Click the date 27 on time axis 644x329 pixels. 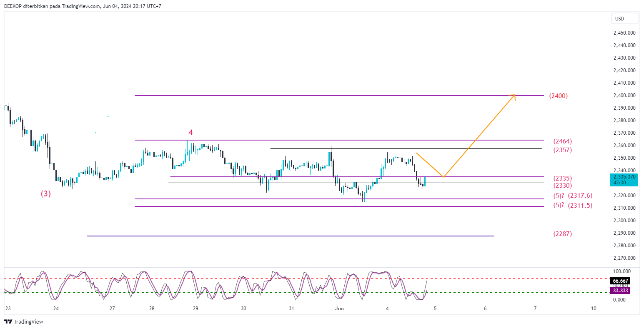pyautogui.click(x=112, y=309)
